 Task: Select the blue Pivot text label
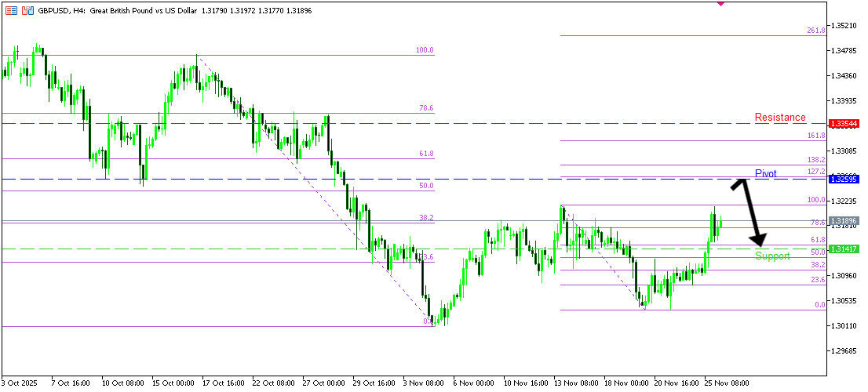tap(766, 172)
